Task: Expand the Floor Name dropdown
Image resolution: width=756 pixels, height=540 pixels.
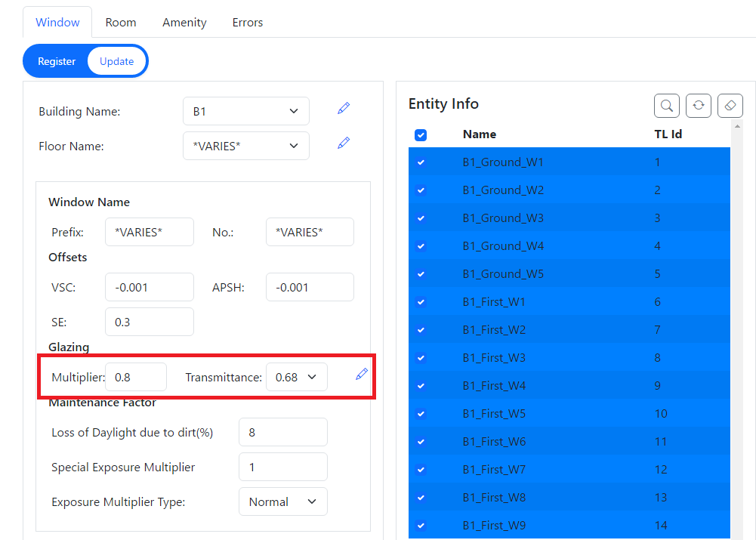Action: tap(245, 146)
